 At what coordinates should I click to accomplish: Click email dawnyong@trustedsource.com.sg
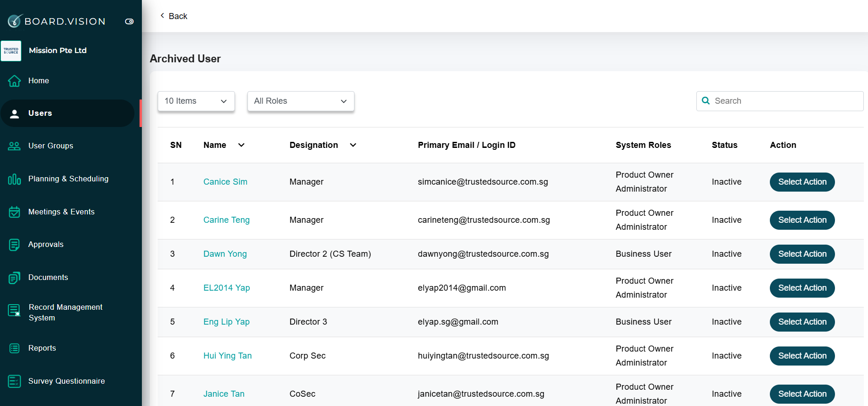point(483,254)
